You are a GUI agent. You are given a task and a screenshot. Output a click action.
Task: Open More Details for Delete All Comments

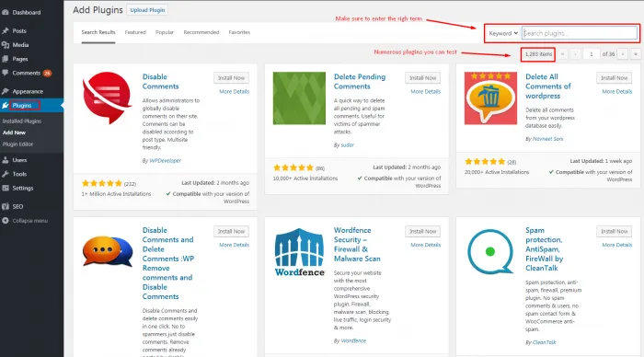coord(617,91)
